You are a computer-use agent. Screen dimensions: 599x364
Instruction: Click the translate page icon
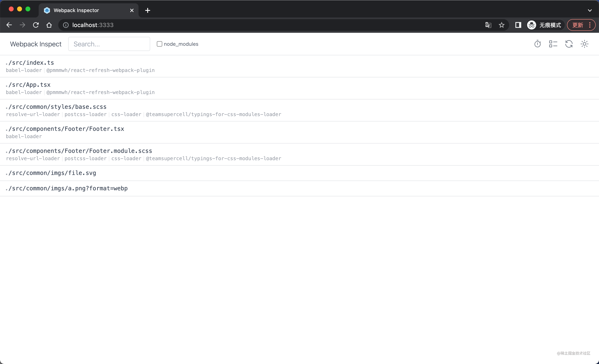click(x=488, y=25)
